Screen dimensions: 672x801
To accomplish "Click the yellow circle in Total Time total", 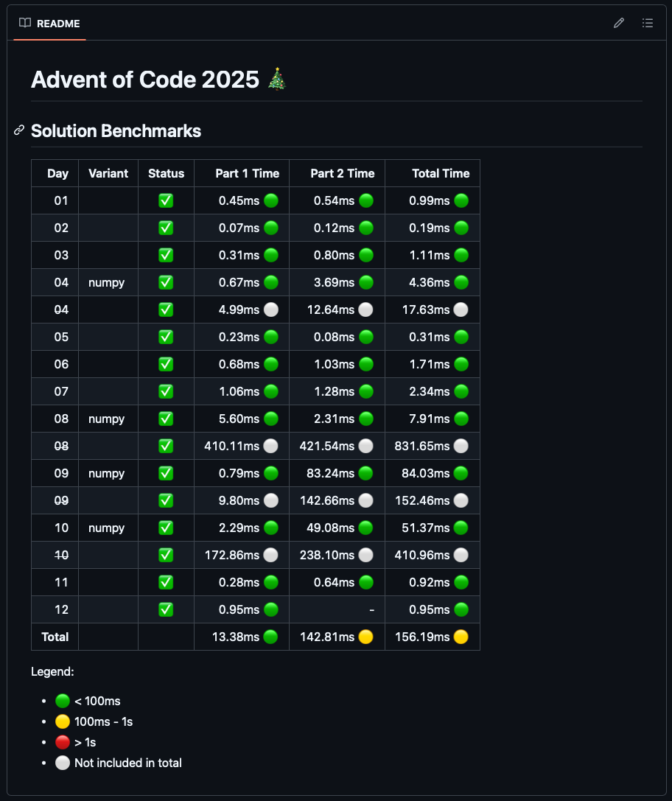I will (x=461, y=637).
